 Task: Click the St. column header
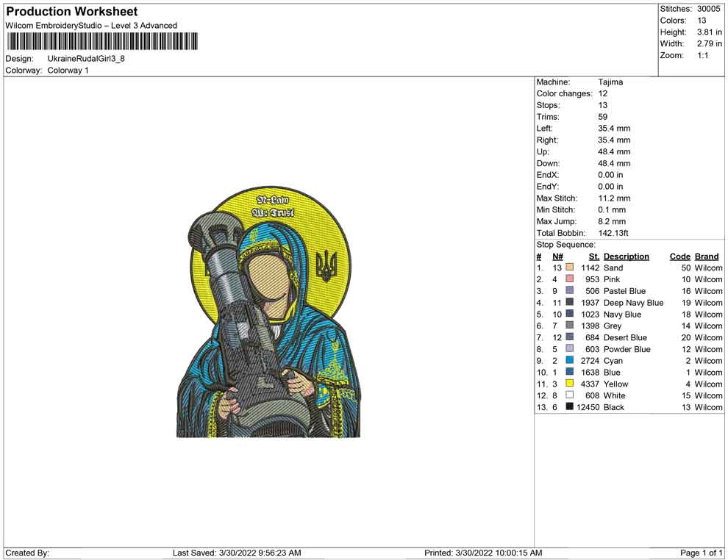594,256
